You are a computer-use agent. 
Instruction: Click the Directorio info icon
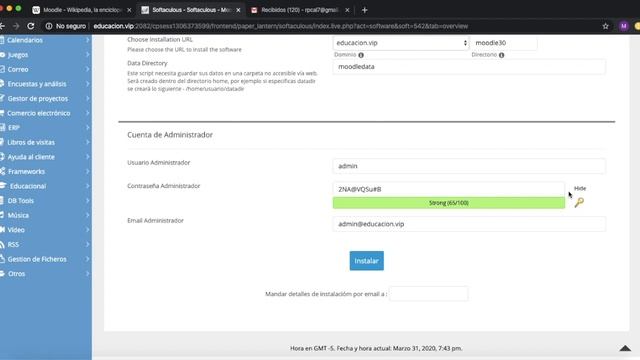501,55
